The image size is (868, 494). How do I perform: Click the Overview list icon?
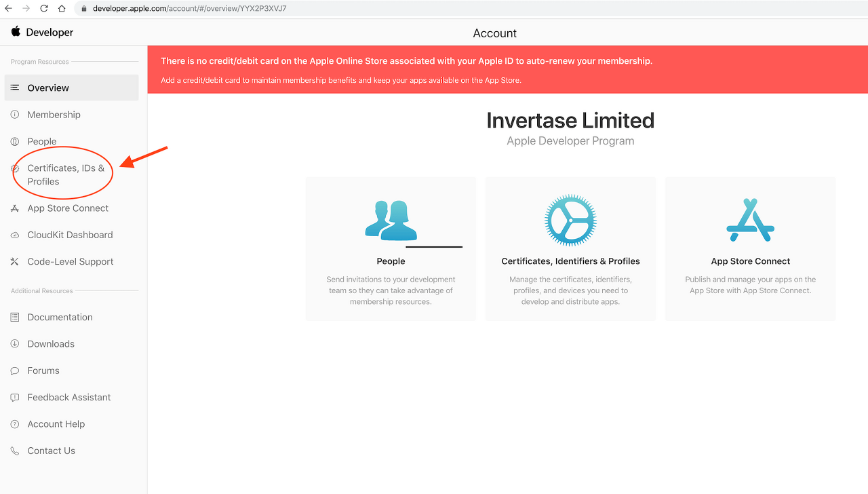pyautogui.click(x=15, y=88)
